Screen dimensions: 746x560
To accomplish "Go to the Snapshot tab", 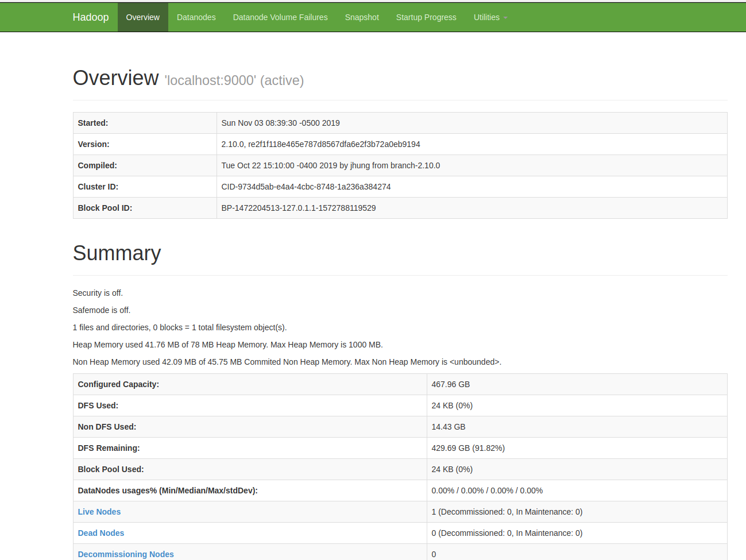I will coord(362,17).
